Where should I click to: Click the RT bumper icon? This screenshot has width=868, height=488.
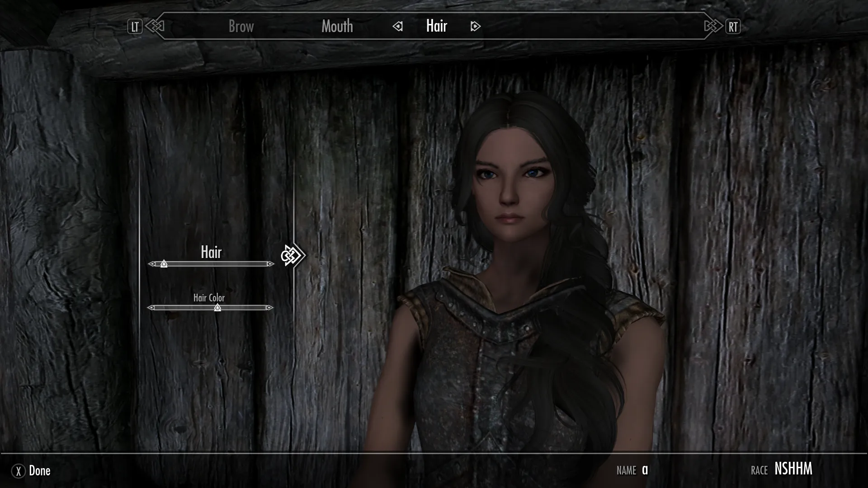click(733, 27)
